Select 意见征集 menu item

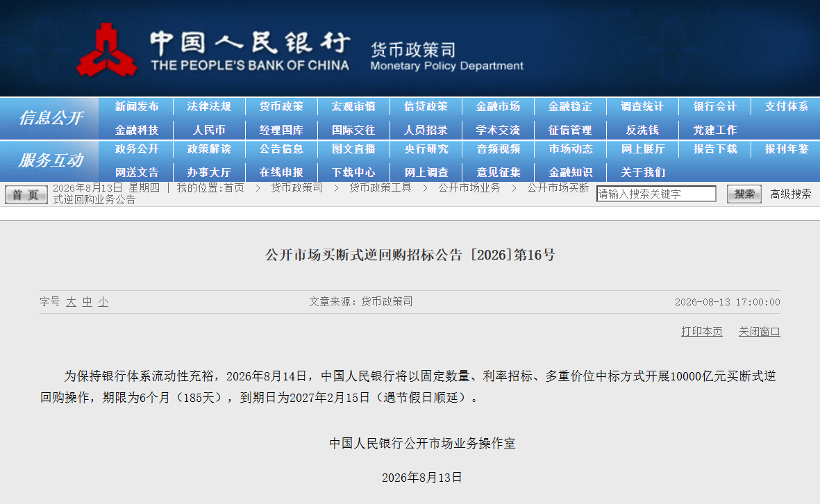(498, 173)
